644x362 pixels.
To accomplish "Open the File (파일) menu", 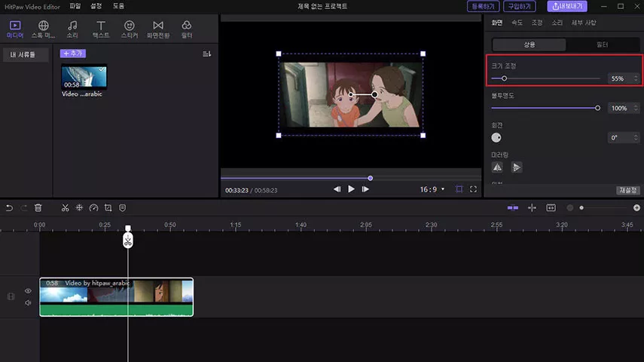I will [x=75, y=6].
